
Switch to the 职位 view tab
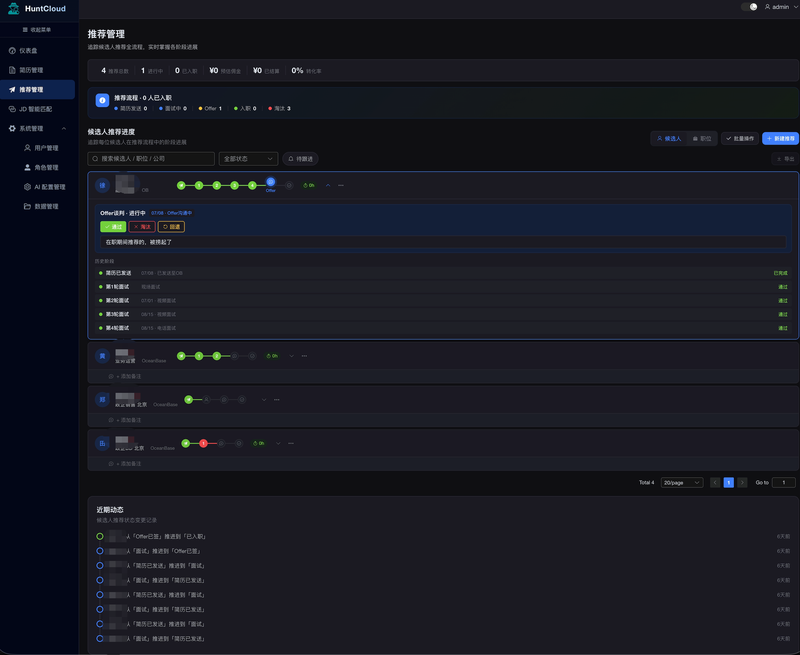pos(702,138)
